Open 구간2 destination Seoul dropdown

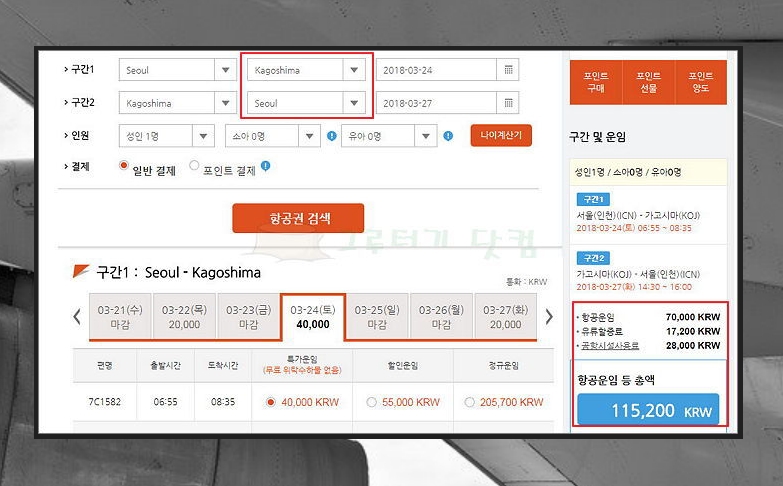click(306, 103)
